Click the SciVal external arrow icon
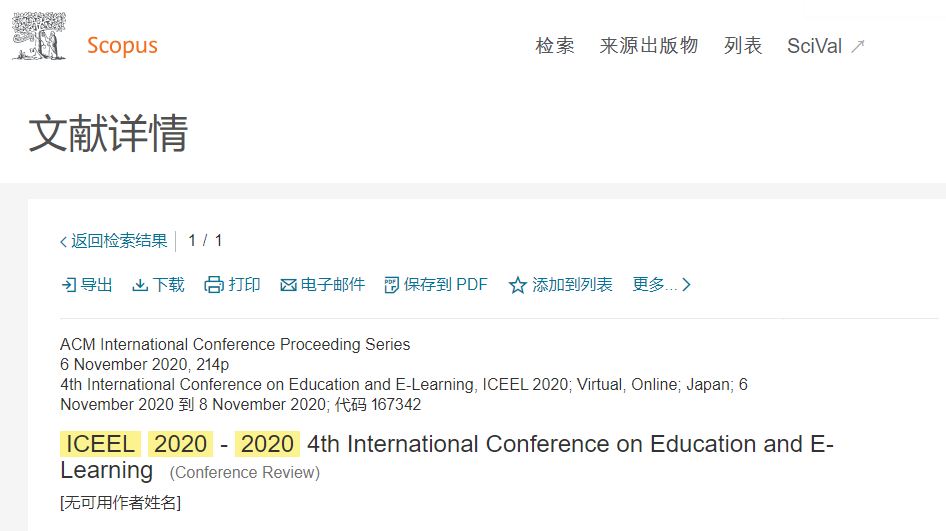This screenshot has width=946, height=531. pos(858,46)
